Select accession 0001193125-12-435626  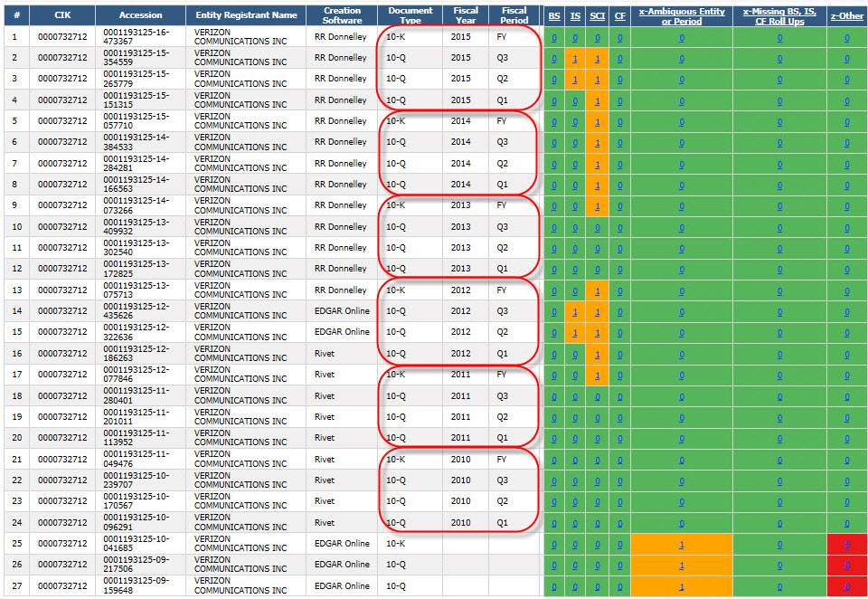click(x=137, y=311)
